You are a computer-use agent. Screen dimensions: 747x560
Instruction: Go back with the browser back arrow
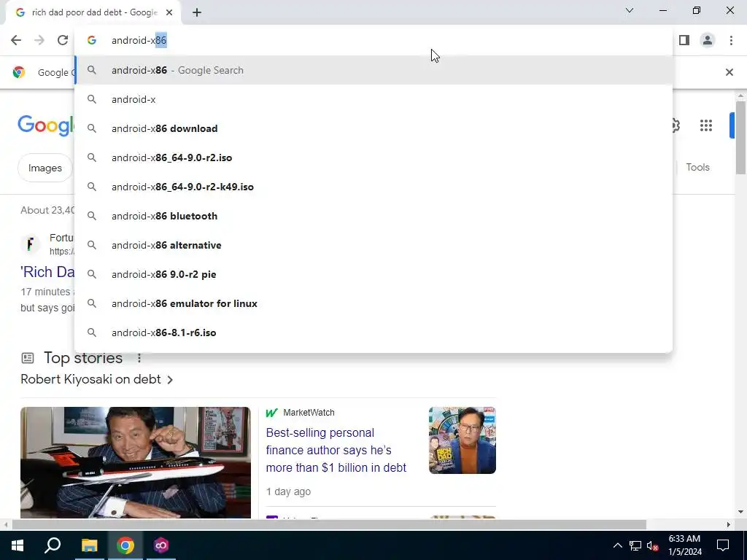point(16,41)
